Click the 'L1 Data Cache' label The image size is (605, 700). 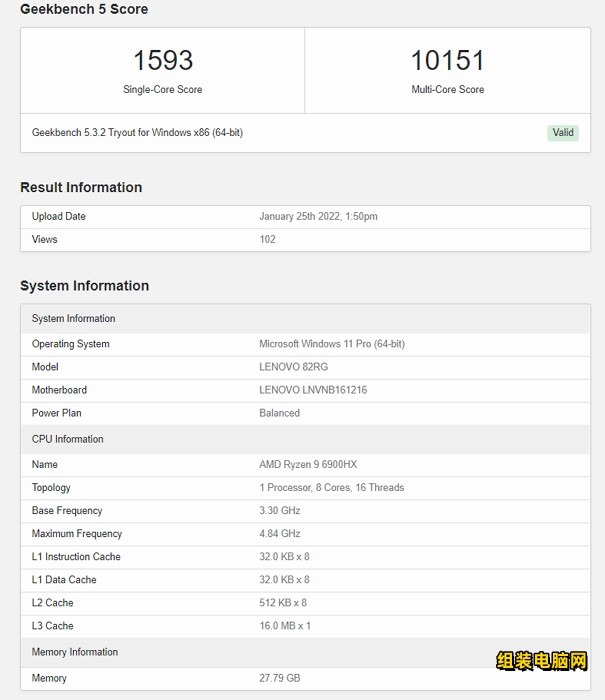coord(64,580)
